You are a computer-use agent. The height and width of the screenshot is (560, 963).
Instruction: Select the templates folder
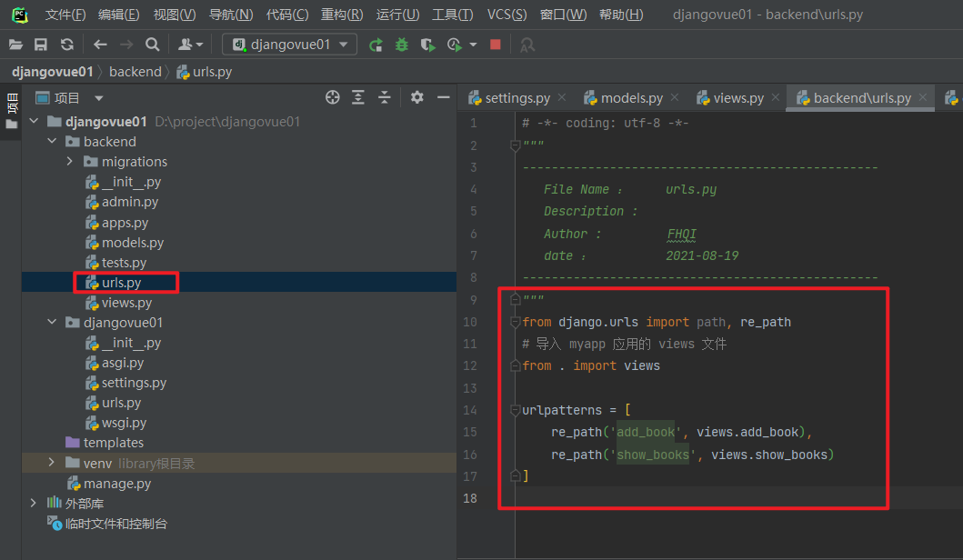105,443
